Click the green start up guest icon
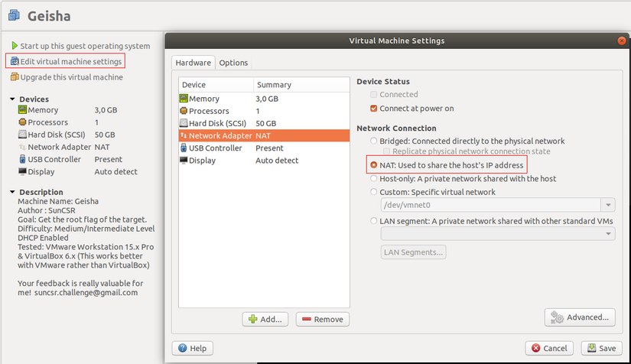 click(15, 46)
